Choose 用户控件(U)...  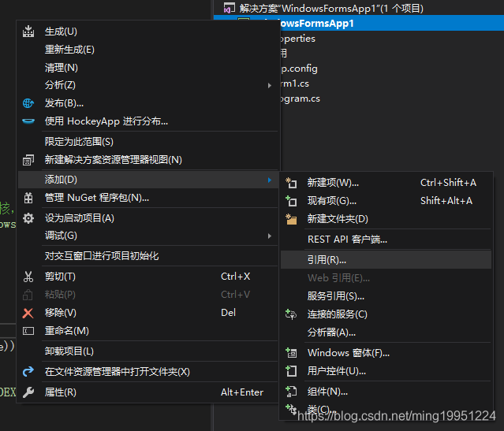click(x=386, y=371)
